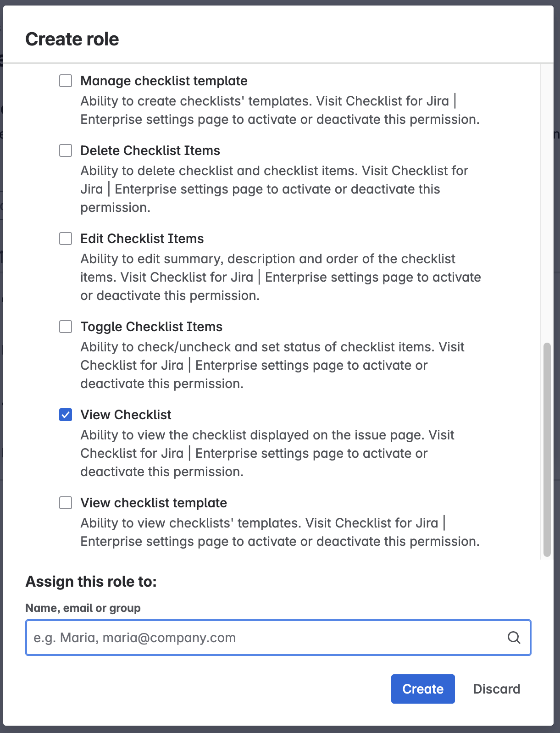The width and height of the screenshot is (560, 733).
Task: Enable Edit Checklist Items permission
Action: (66, 239)
